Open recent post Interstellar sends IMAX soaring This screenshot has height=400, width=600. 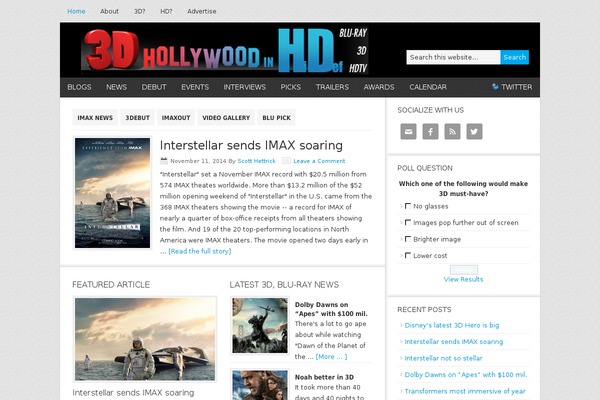click(x=453, y=342)
